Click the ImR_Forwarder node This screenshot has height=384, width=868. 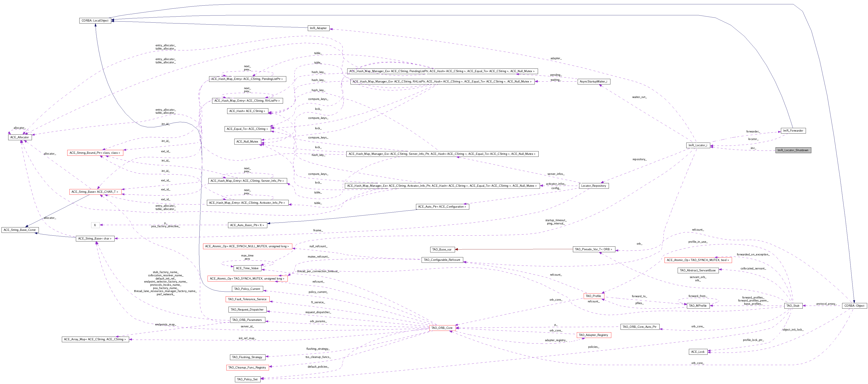click(x=793, y=131)
